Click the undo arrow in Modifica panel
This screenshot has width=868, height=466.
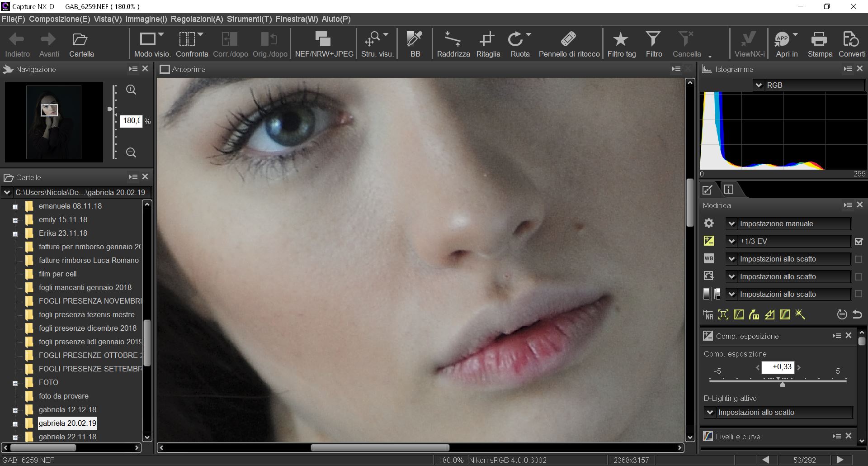tap(857, 314)
